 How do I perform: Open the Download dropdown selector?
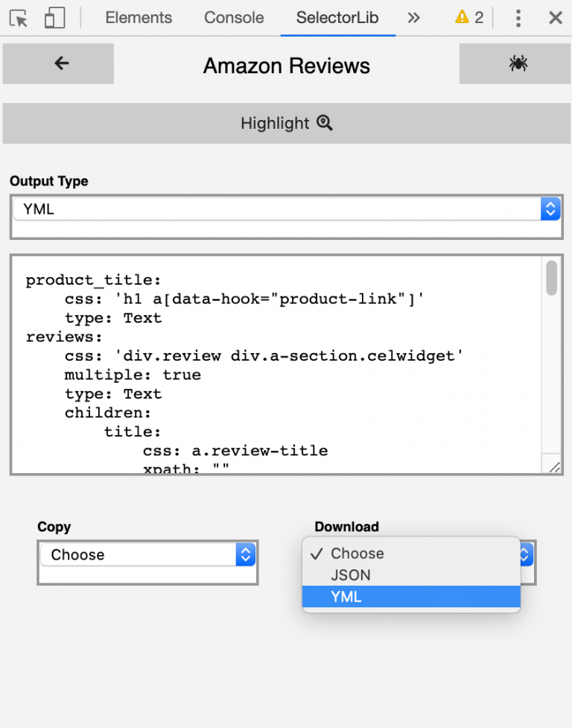point(523,554)
